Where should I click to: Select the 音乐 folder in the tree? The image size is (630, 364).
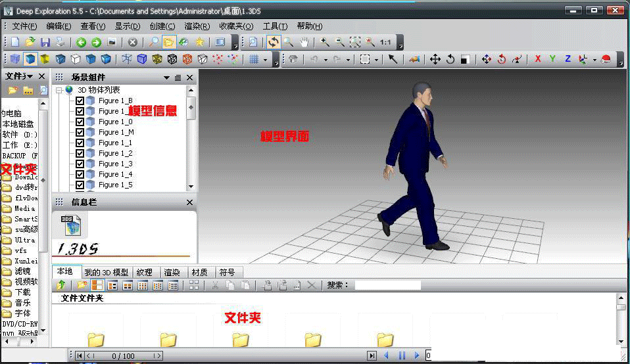(22, 303)
